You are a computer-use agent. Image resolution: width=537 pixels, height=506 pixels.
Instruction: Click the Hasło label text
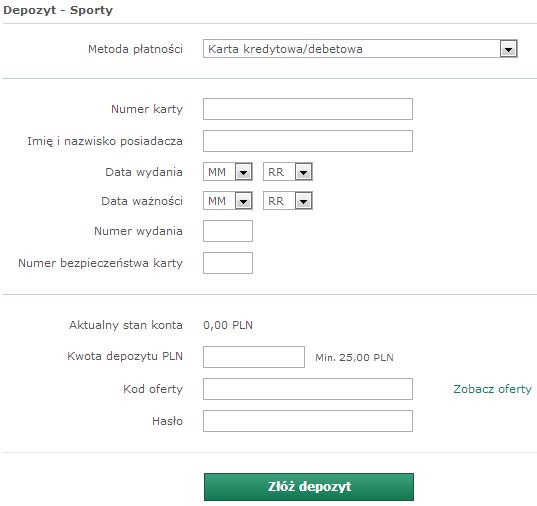tap(167, 421)
